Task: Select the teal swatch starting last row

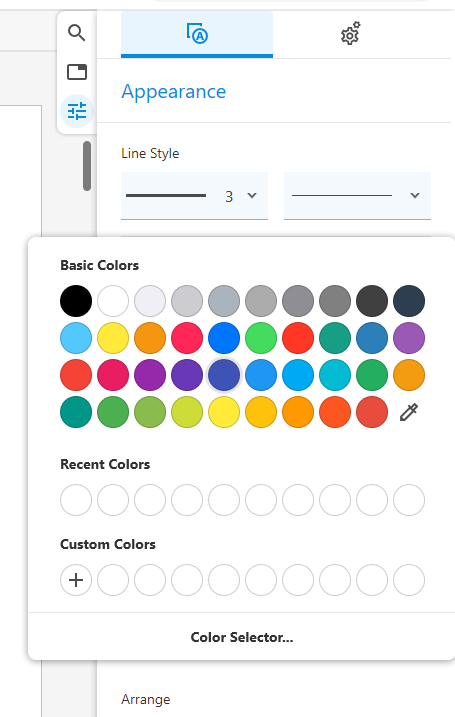Action: click(x=76, y=412)
